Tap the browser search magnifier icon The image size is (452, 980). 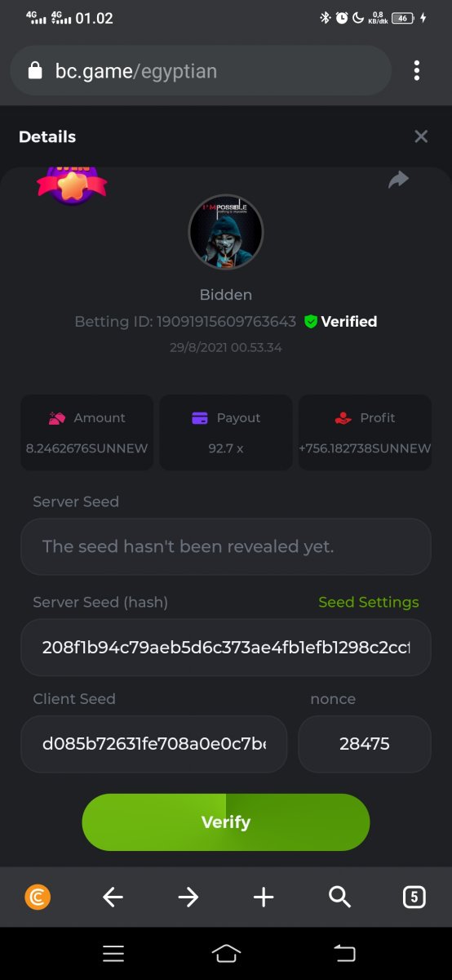(339, 898)
